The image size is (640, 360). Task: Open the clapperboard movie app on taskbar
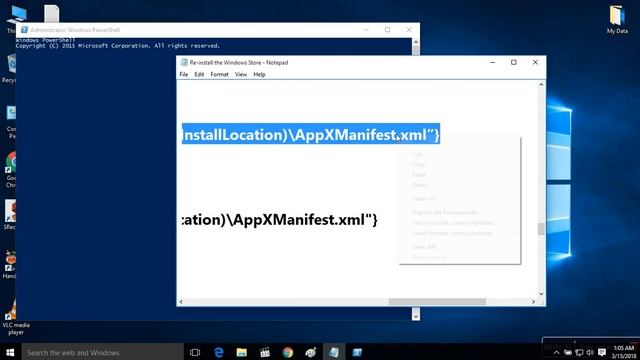(x=265, y=352)
